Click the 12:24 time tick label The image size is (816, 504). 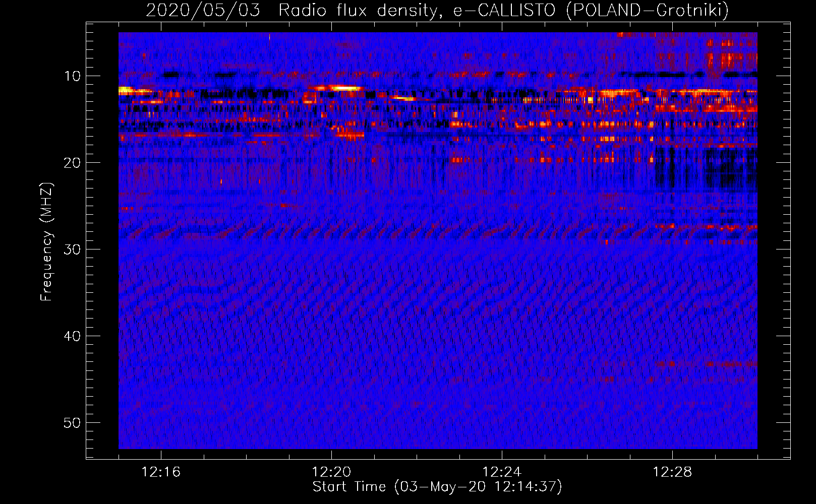tap(502, 472)
